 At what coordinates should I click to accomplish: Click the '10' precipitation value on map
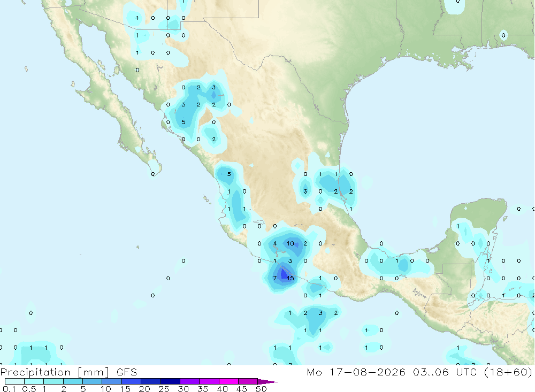291,243
